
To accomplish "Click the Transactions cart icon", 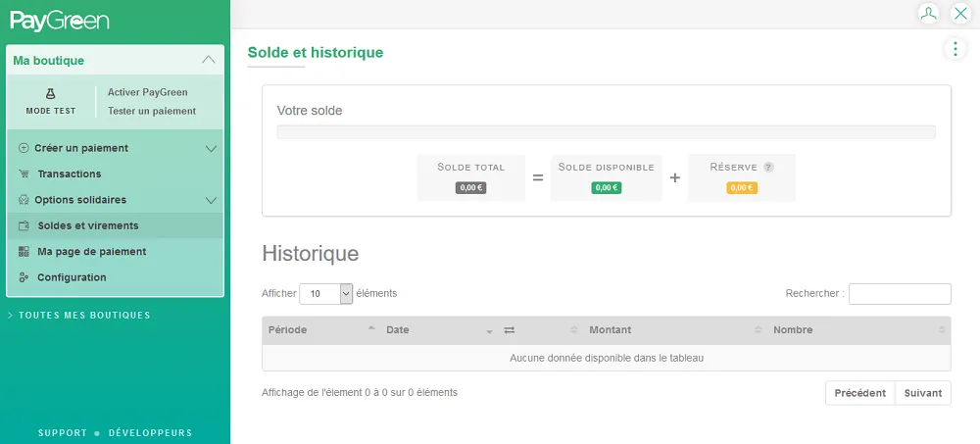I will point(24,174).
